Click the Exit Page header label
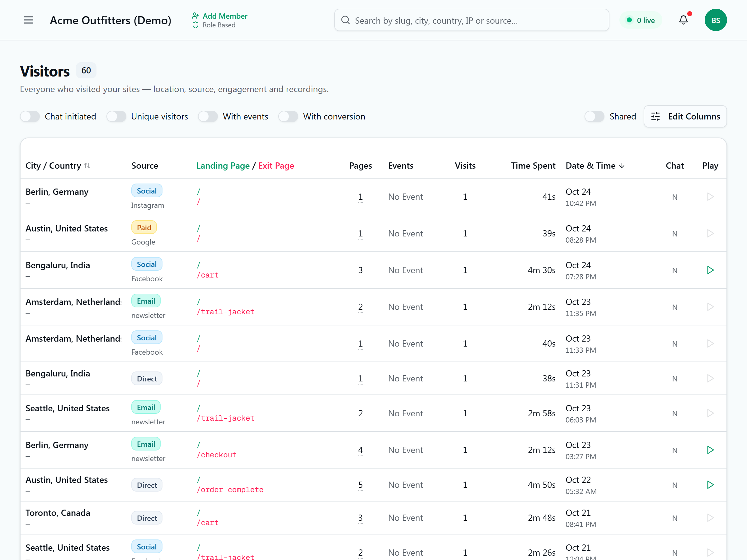The image size is (747, 560). tap(276, 166)
